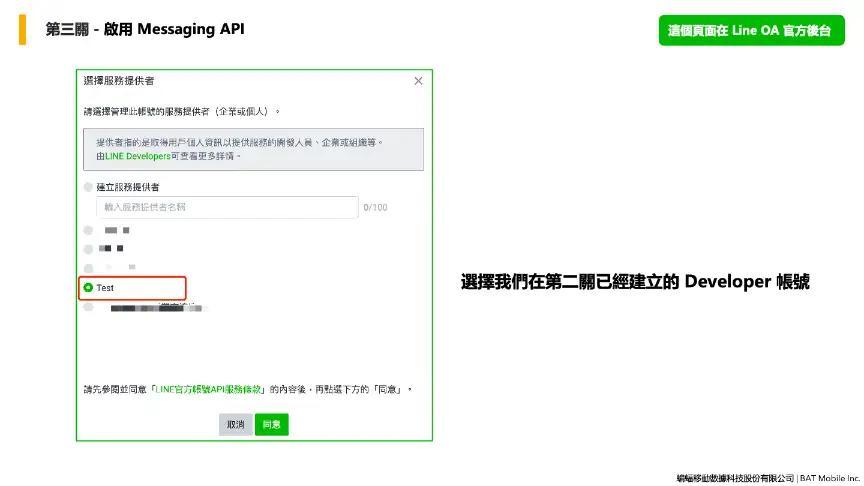Click the green 這個頁面在 Line OA 官方後台 badge
864x486 pixels.
751,31
